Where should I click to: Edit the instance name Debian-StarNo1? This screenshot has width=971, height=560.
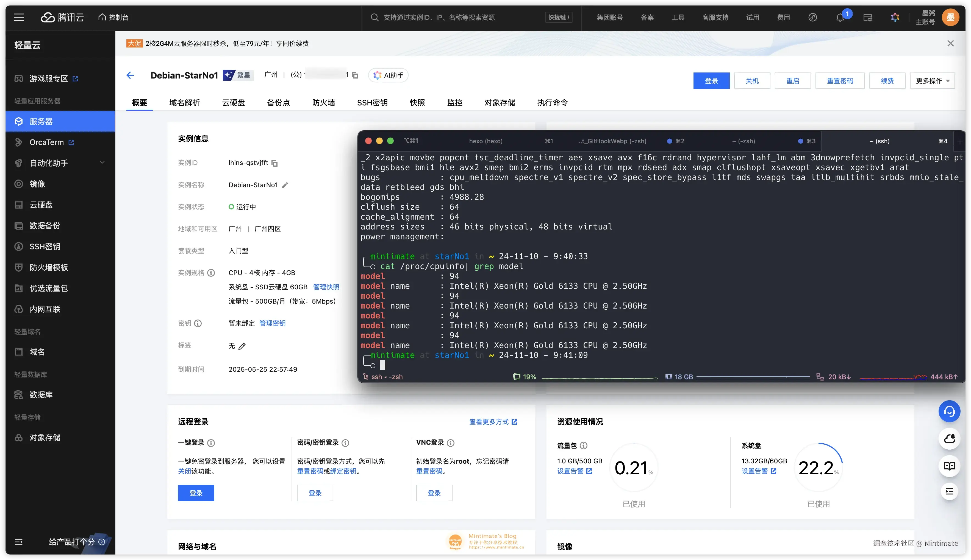pyautogui.click(x=285, y=185)
